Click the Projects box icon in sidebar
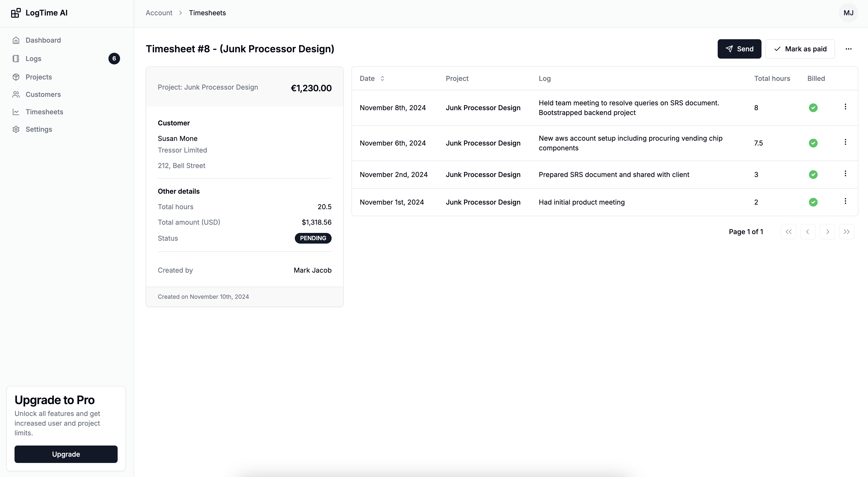Screen dimensions: 868x477 16,77
